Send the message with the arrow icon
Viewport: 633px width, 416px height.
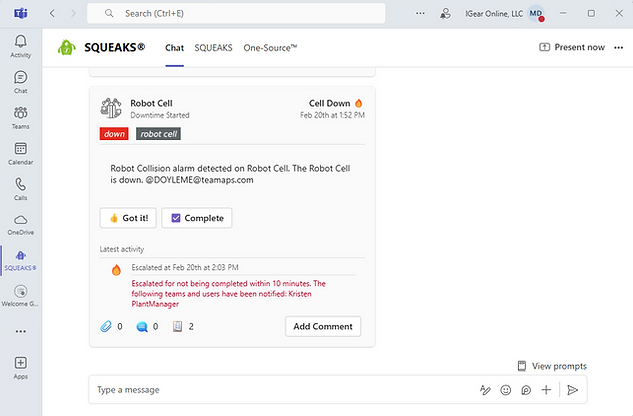coord(573,390)
